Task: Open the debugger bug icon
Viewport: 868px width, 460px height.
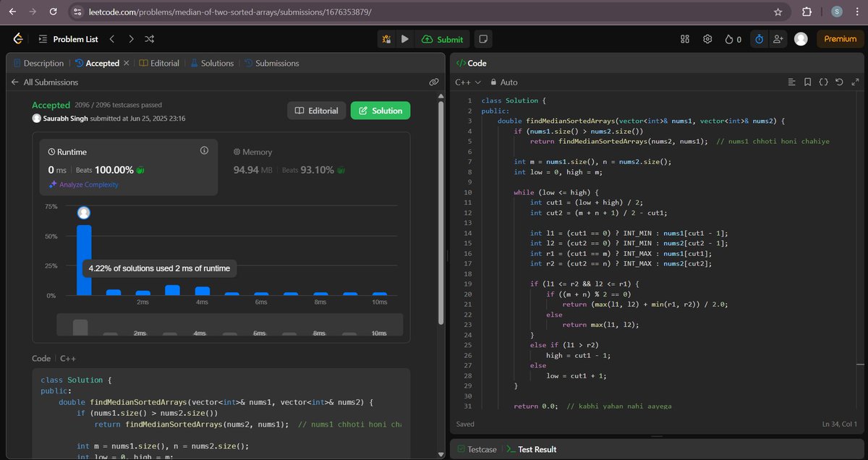Action: pyautogui.click(x=387, y=39)
